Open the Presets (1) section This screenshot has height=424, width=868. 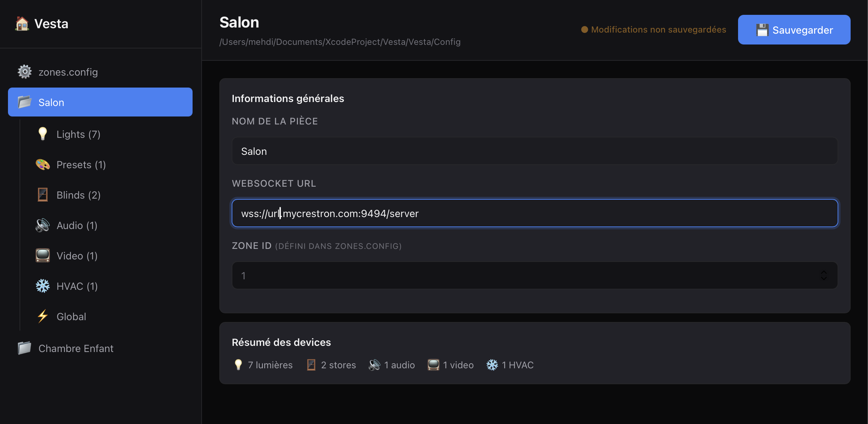pyautogui.click(x=81, y=164)
